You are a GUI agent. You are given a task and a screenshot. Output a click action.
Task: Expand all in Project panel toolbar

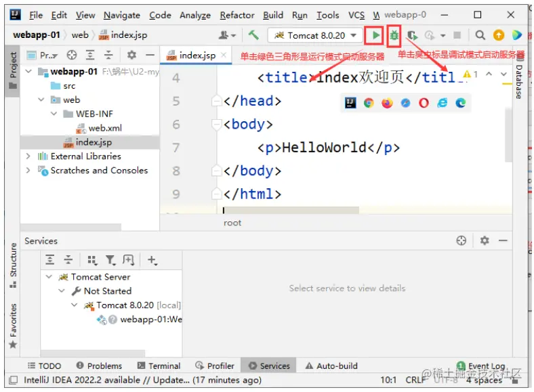tap(90, 55)
